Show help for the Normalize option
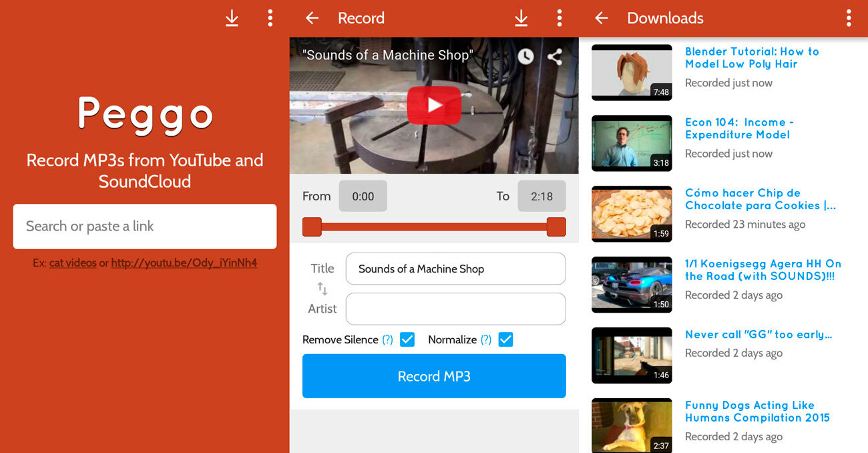The image size is (868, 453). 486,339
